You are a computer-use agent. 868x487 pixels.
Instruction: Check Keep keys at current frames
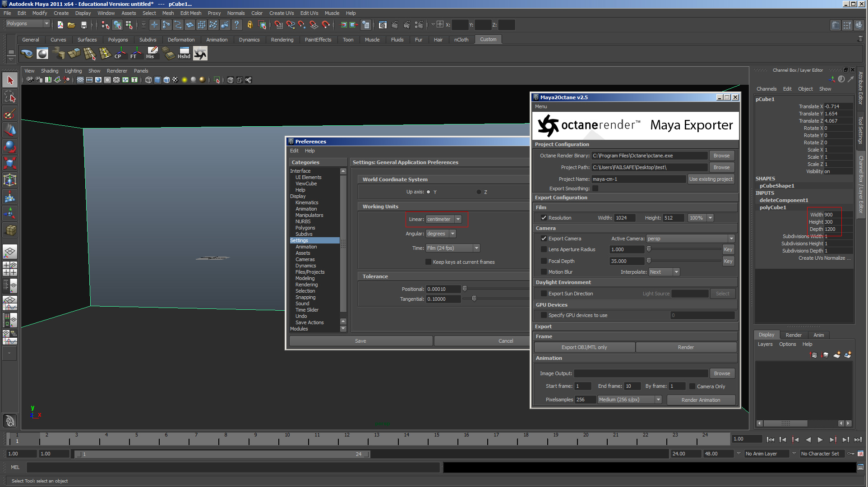pos(428,262)
